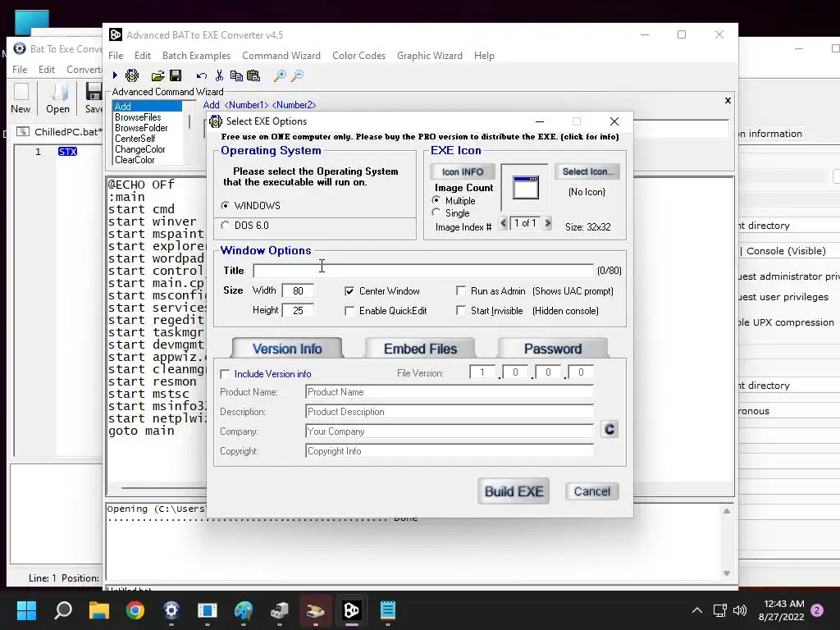This screenshot has width=840, height=630.
Task: Select BrowseFiles in command list
Action: (138, 117)
